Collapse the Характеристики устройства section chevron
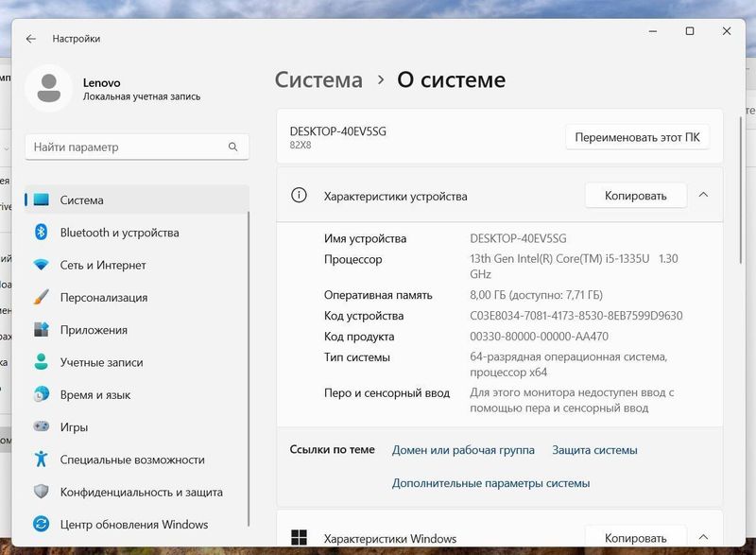This screenshot has width=756, height=555. coord(703,195)
